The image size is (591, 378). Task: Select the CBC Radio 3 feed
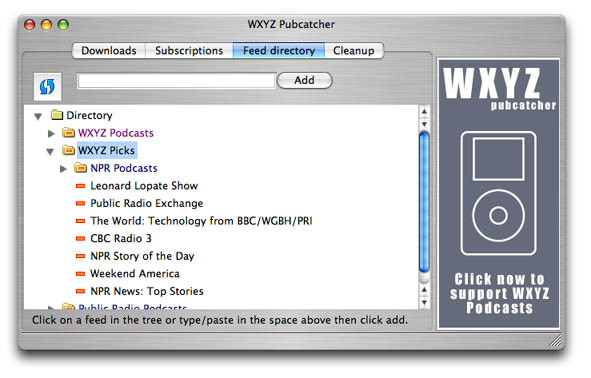pos(121,239)
